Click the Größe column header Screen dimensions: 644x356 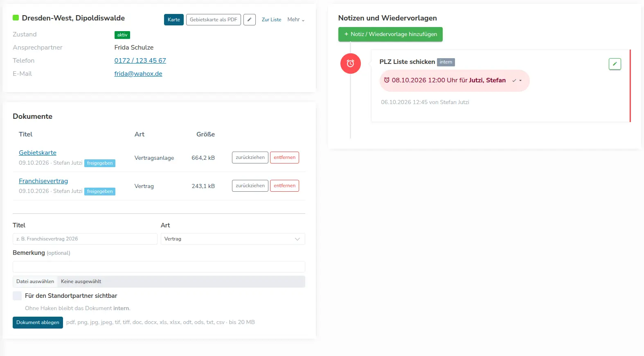point(205,134)
